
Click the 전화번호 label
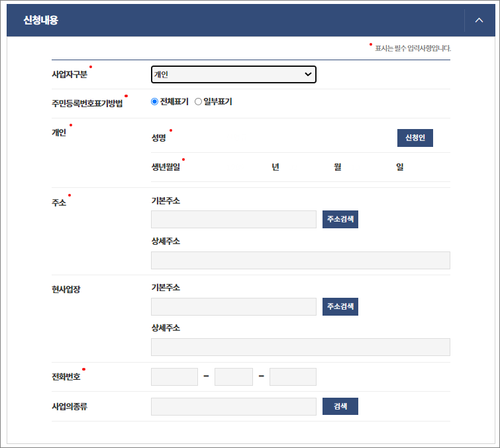tap(66, 377)
